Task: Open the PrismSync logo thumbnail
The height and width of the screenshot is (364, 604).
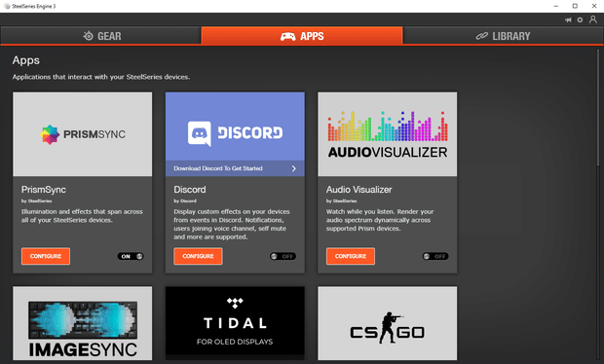Action: (x=83, y=134)
